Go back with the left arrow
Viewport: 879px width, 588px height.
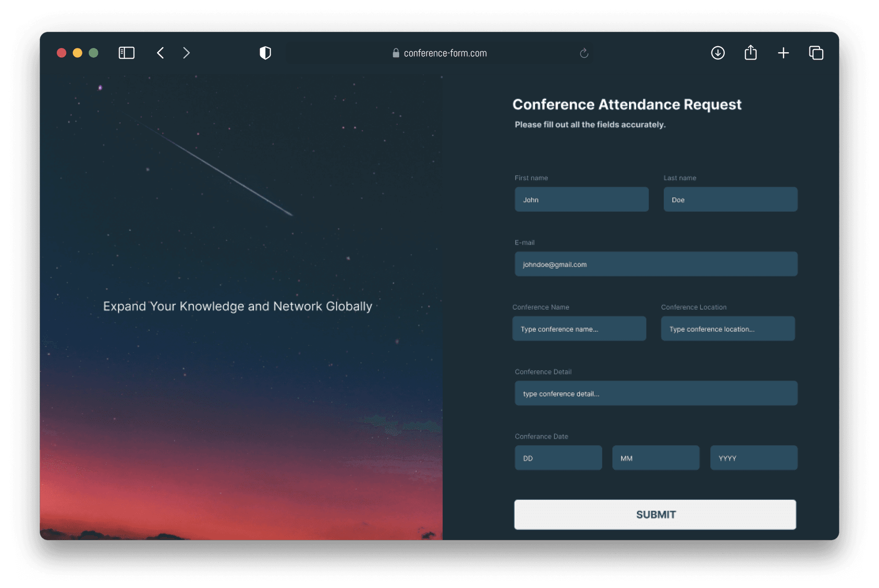tap(160, 53)
